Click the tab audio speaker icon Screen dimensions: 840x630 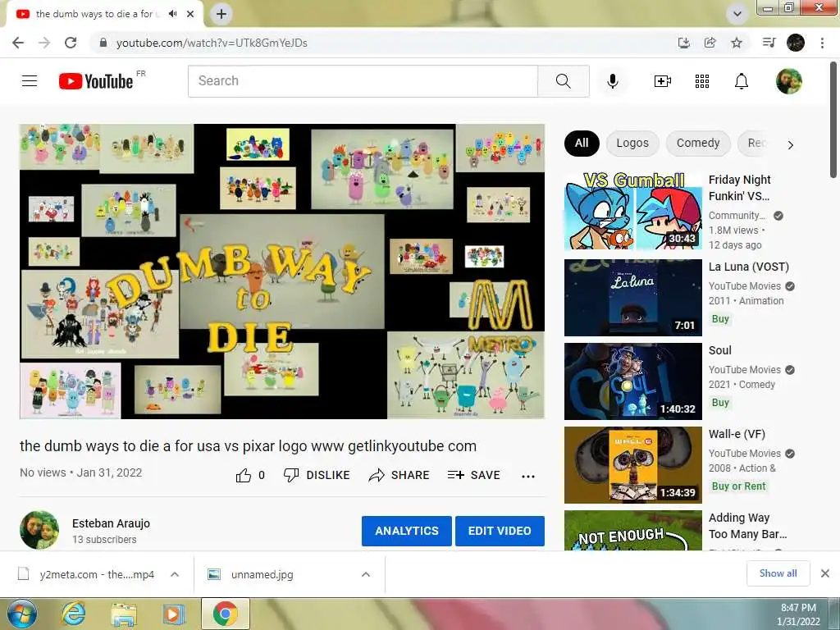[172, 14]
